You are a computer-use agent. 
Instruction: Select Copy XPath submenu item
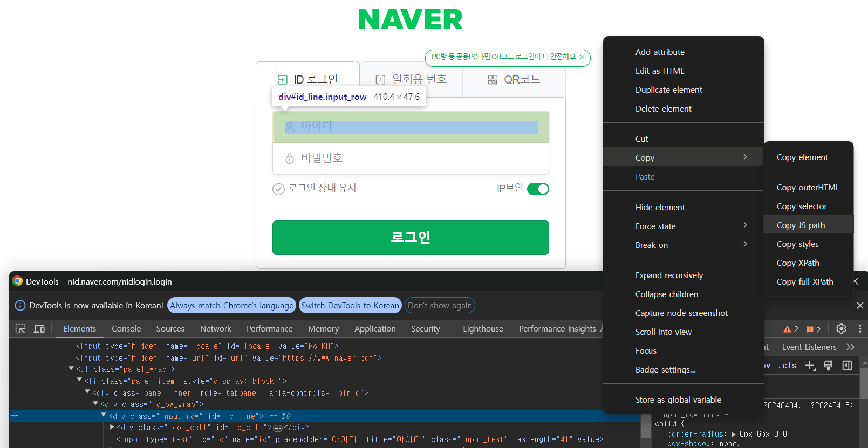(x=809, y=263)
